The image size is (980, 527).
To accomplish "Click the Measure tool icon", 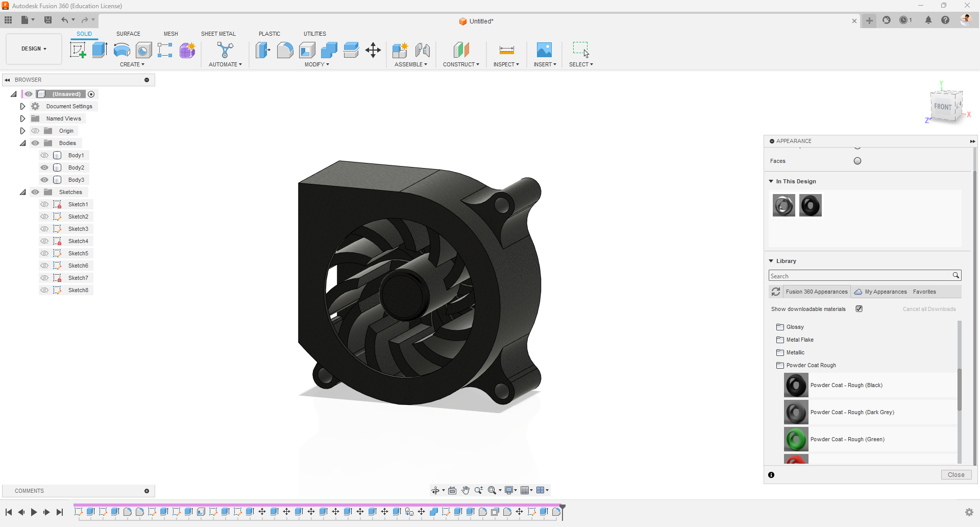I will [x=506, y=50].
